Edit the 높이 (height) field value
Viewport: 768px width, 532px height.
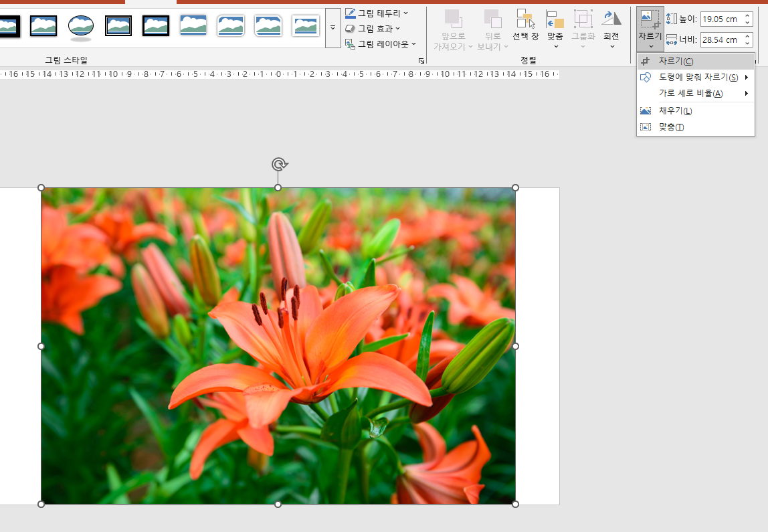click(x=723, y=19)
